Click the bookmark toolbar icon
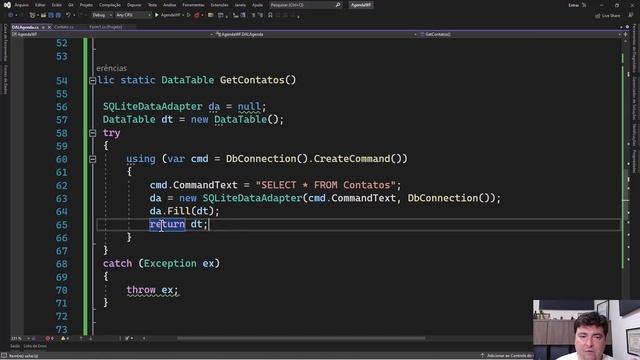Image resolution: width=640 pixels, height=360 pixels. pyautogui.click(x=270, y=15)
